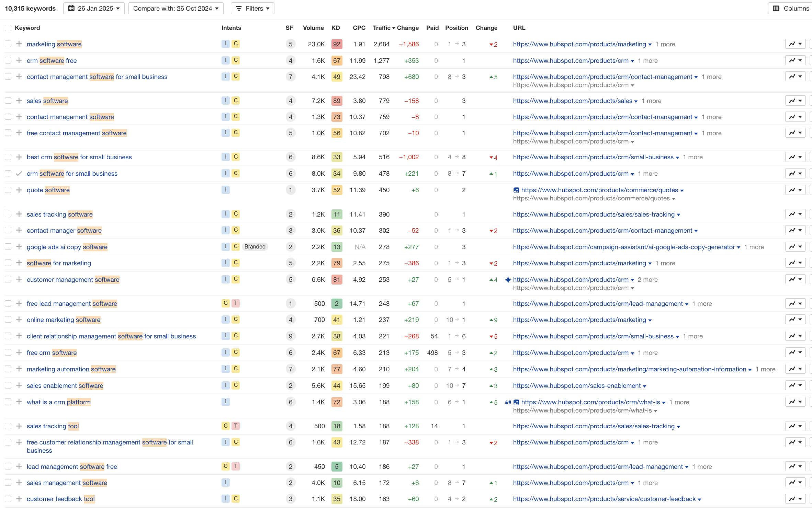The image size is (812, 510).
Task: Expand URL dropdown arrow for 'customer feedback tool' row
Action: coord(699,499)
